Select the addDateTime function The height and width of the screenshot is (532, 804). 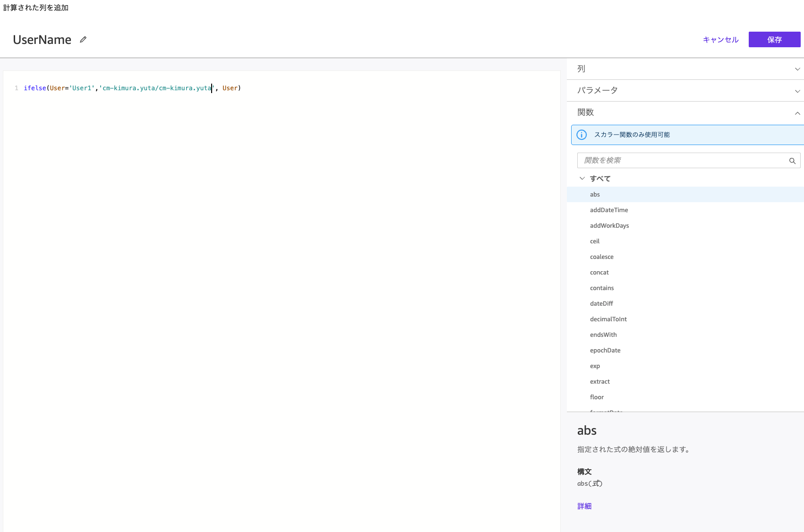pyautogui.click(x=609, y=210)
